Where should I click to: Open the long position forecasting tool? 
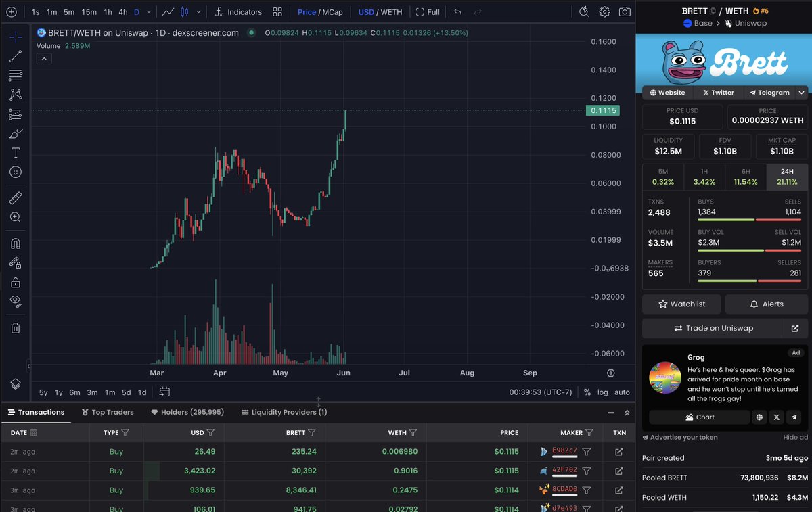[x=16, y=114]
